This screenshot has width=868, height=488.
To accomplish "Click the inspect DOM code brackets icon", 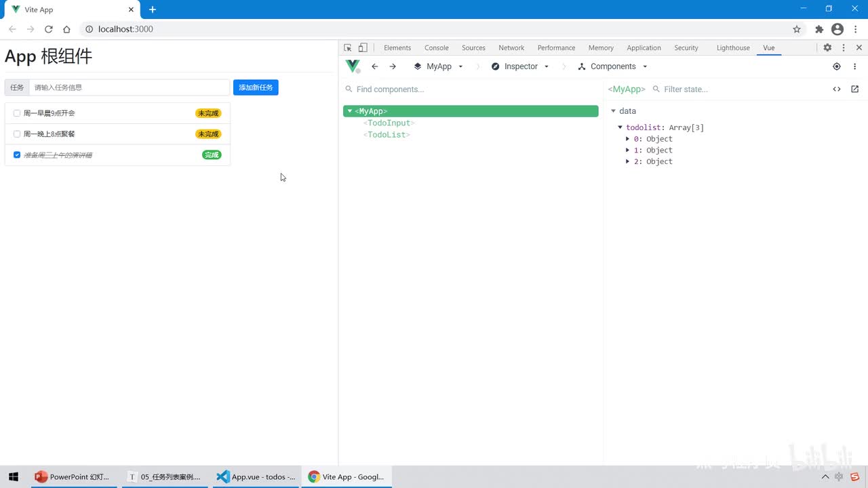I will [837, 89].
